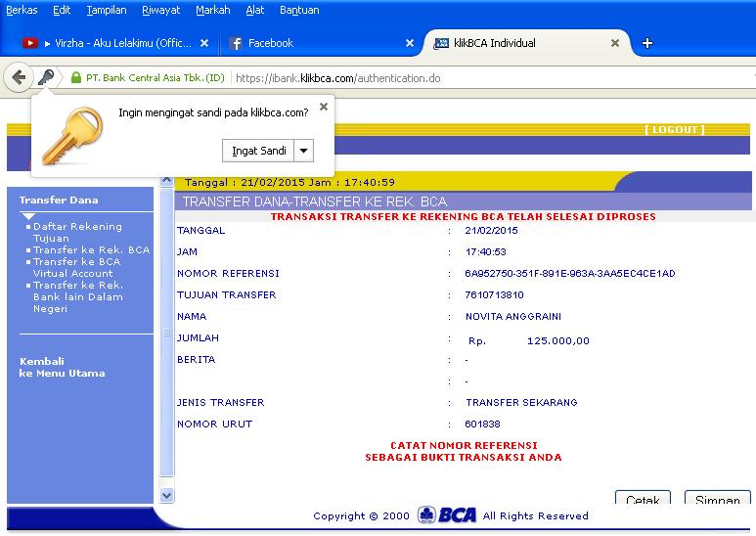Click the large golden key icon
The width and height of the screenshot is (756, 536).
[72, 136]
